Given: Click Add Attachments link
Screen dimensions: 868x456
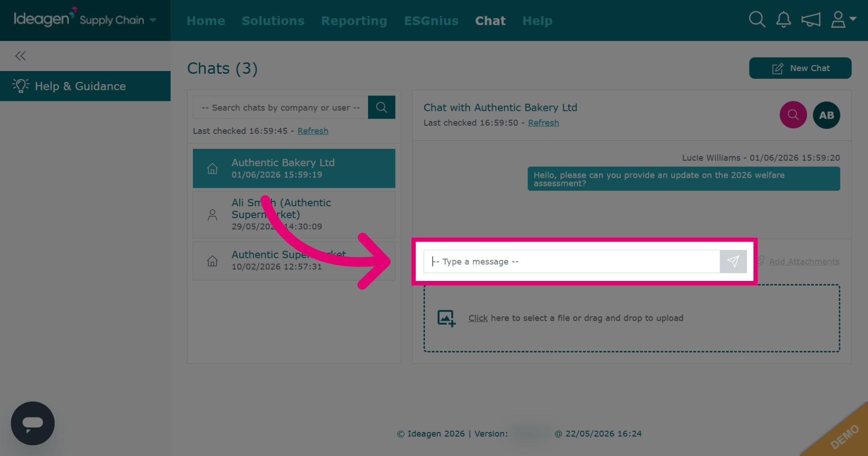Looking at the screenshot, I should [x=804, y=261].
